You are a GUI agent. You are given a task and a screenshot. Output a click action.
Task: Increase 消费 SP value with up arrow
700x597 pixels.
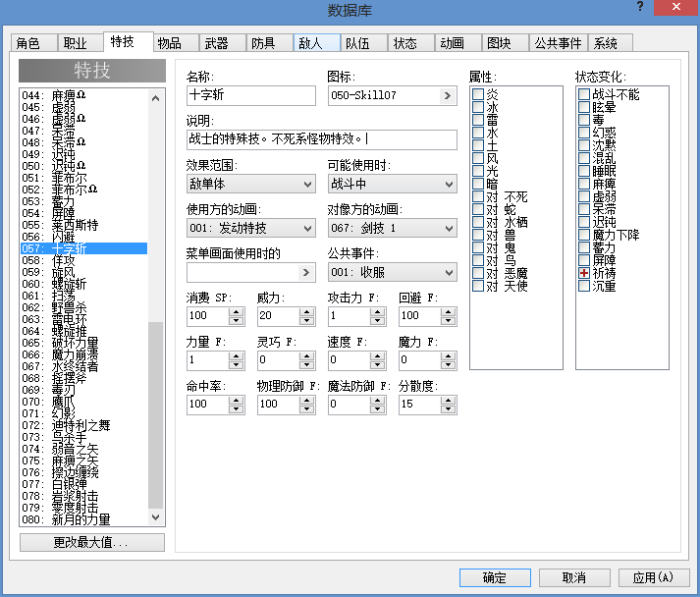tap(237, 311)
